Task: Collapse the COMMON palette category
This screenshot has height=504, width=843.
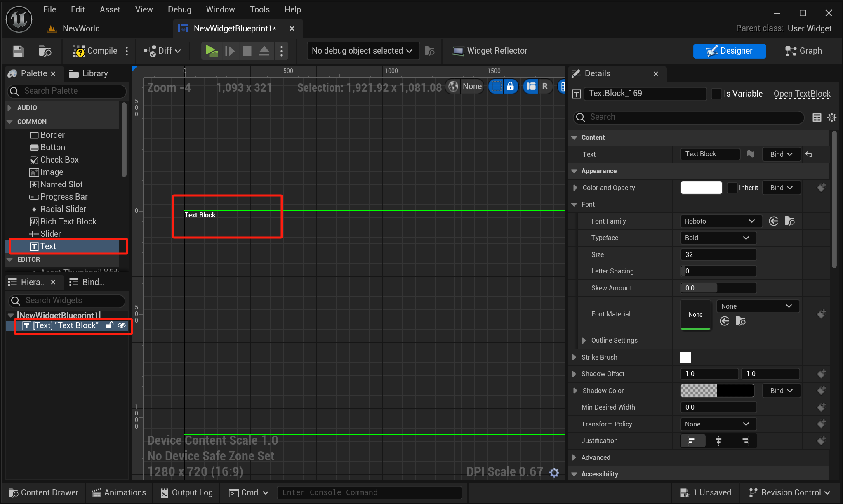Action: point(10,122)
